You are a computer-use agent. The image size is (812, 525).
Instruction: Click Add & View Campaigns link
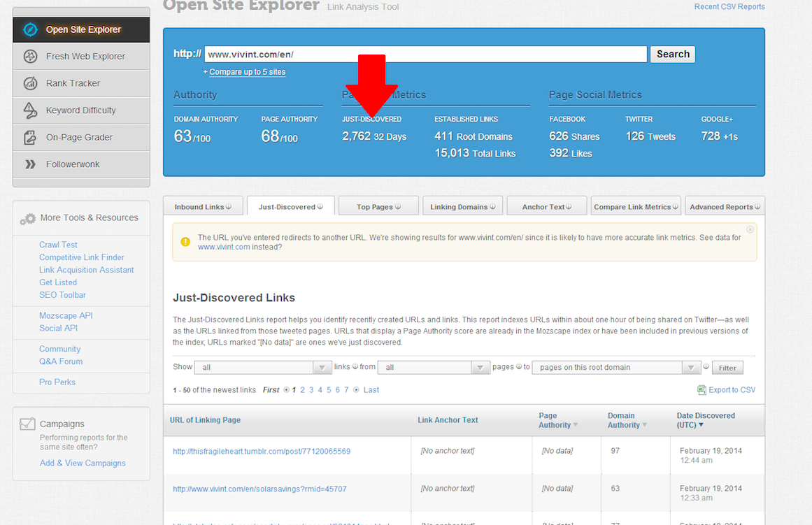pos(83,463)
